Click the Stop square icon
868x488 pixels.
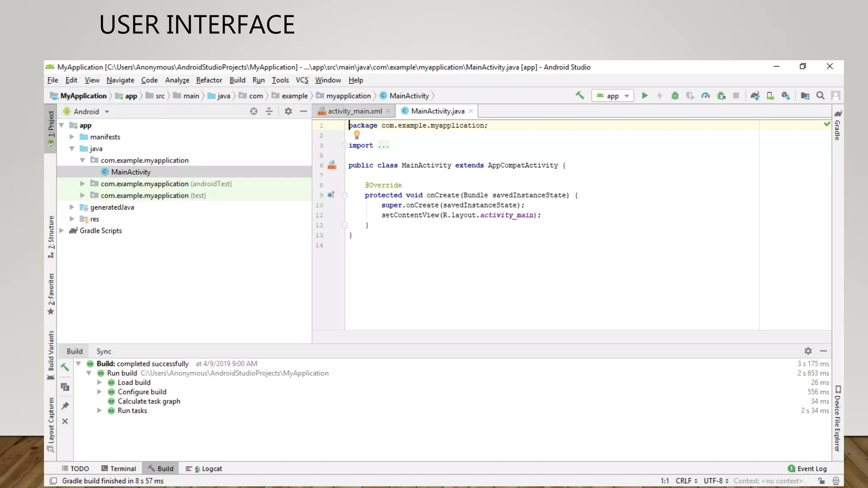coord(736,96)
